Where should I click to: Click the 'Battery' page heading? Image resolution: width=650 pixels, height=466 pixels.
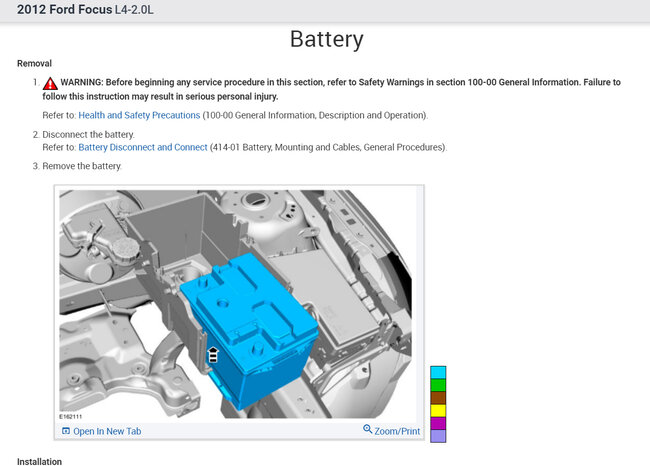pos(327,40)
